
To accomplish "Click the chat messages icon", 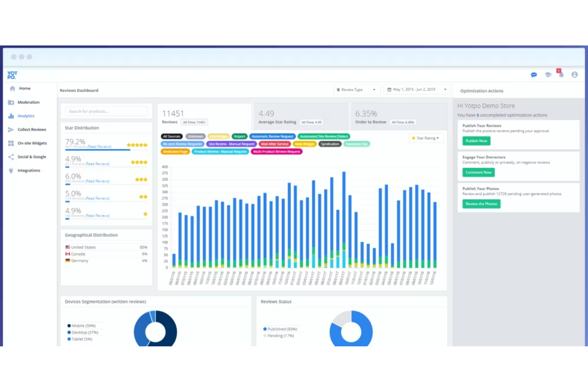I will coord(534,75).
